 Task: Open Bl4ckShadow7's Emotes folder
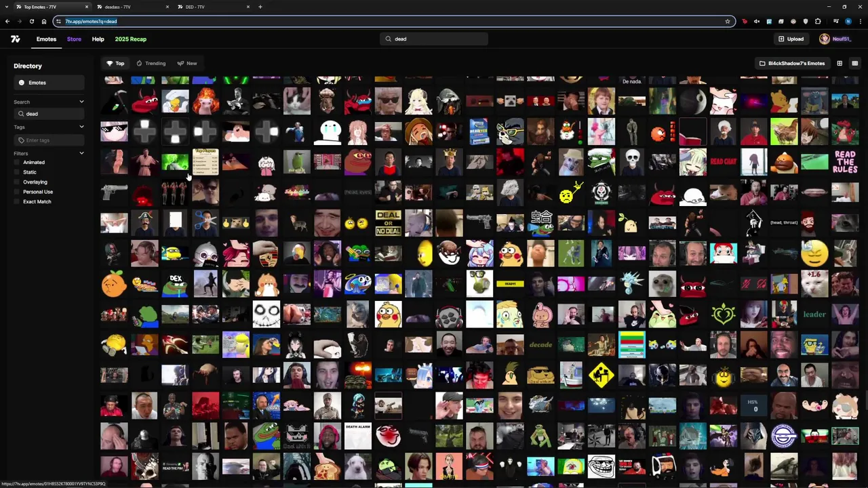click(792, 64)
